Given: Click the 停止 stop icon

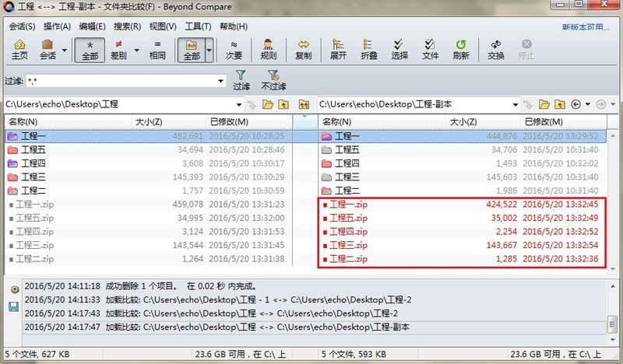Looking at the screenshot, I should pos(526,50).
